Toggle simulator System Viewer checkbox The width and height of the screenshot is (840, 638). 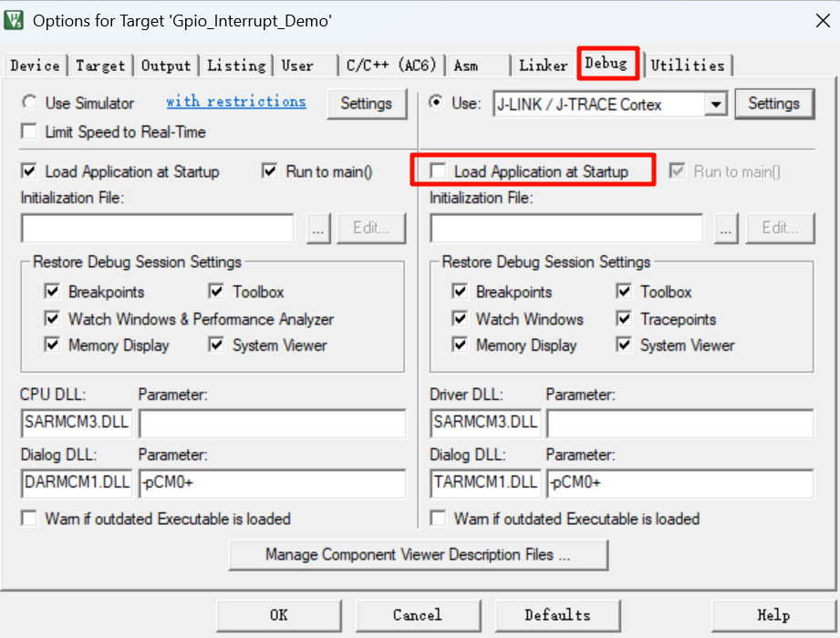[x=216, y=345]
